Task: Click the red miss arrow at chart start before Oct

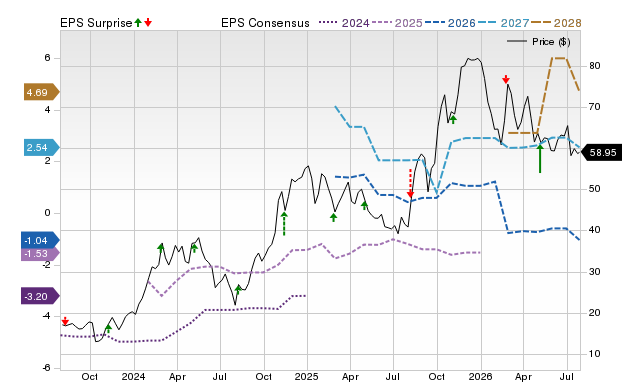Action: [65, 321]
